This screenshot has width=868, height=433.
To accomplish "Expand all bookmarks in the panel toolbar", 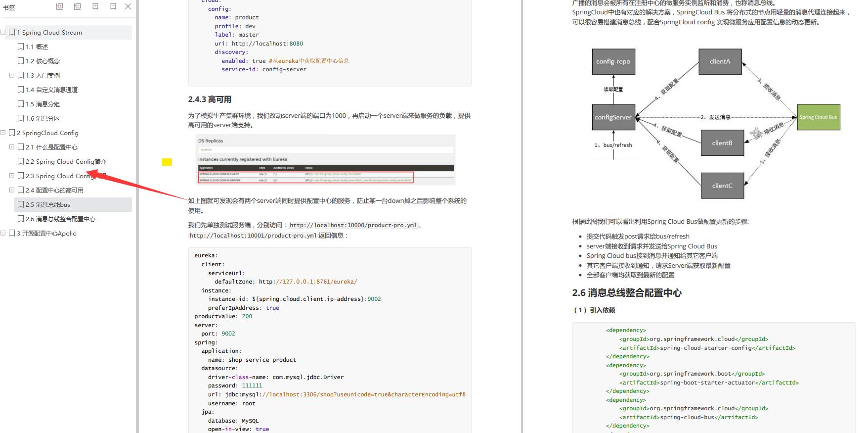I will [60, 6].
